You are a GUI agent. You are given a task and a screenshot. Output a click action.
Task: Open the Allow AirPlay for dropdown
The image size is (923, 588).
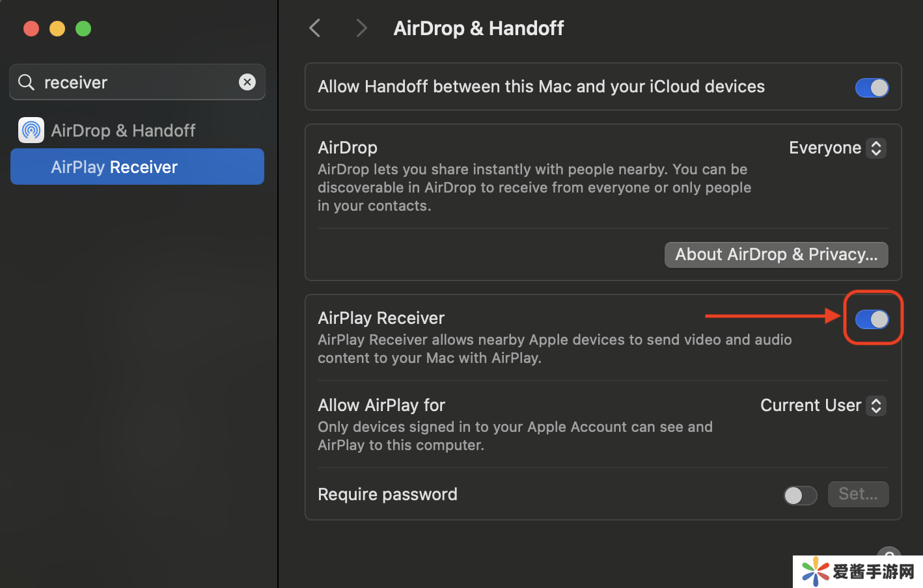click(x=823, y=406)
